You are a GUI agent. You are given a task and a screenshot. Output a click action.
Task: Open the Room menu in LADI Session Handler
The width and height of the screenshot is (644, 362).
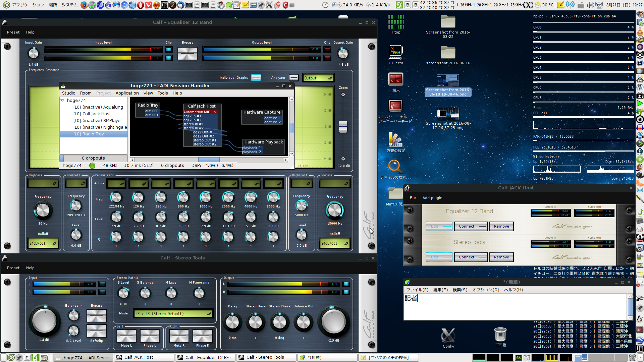86,93
